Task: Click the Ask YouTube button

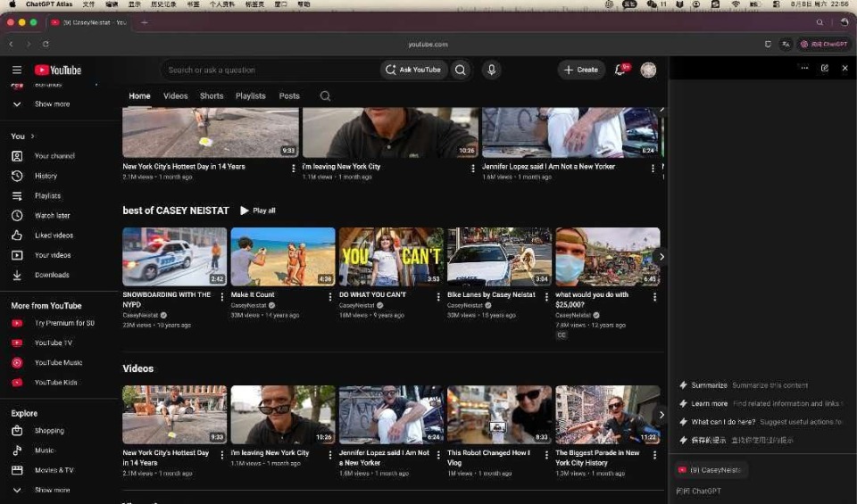Action: pyautogui.click(x=413, y=70)
